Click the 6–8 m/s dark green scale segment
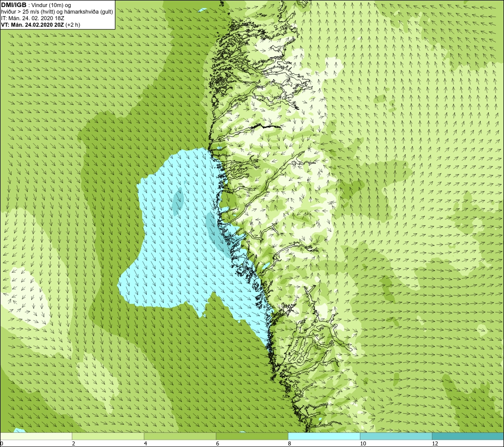 [x=252, y=436]
